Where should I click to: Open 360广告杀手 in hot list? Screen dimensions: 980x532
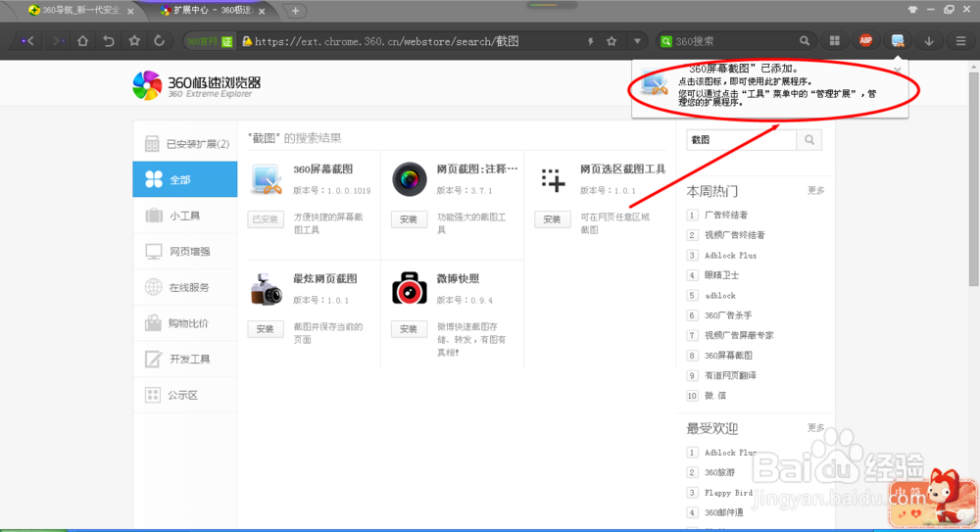coord(728,315)
